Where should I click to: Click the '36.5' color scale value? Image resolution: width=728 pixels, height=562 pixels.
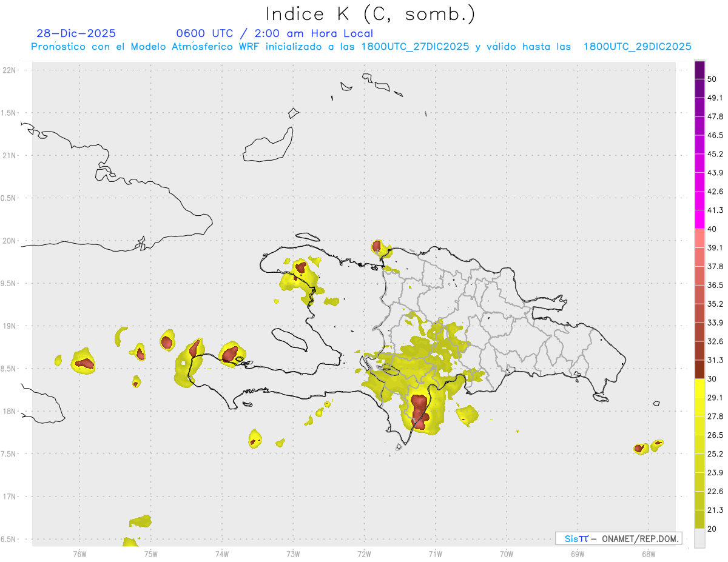tap(715, 285)
